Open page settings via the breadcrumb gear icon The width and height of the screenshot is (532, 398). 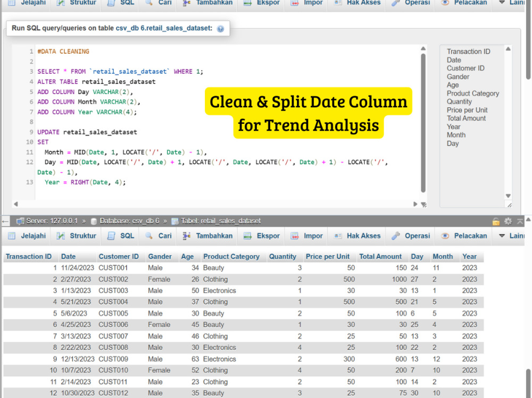(508, 222)
